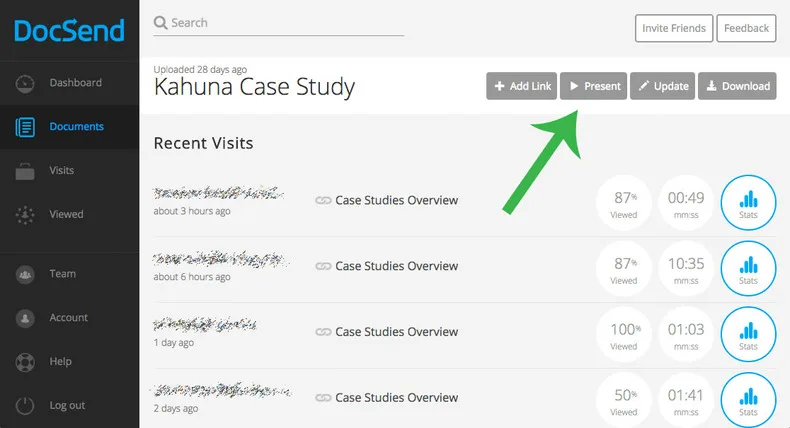This screenshot has width=790, height=428.
Task: Click blurred visitor name above '1 day ago'
Action: [205, 324]
